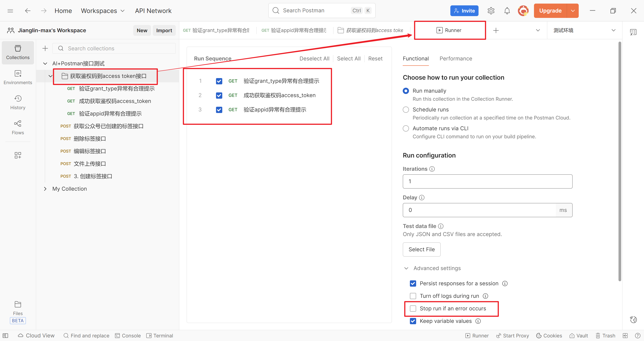644x341 pixels.
Task: Collapse the Advanced settings section
Action: 406,268
